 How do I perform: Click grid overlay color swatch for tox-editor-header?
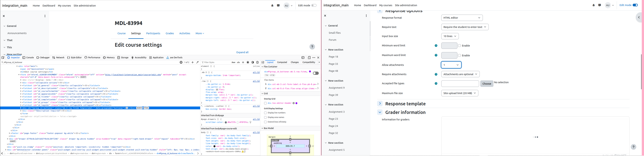[x=296, y=103]
